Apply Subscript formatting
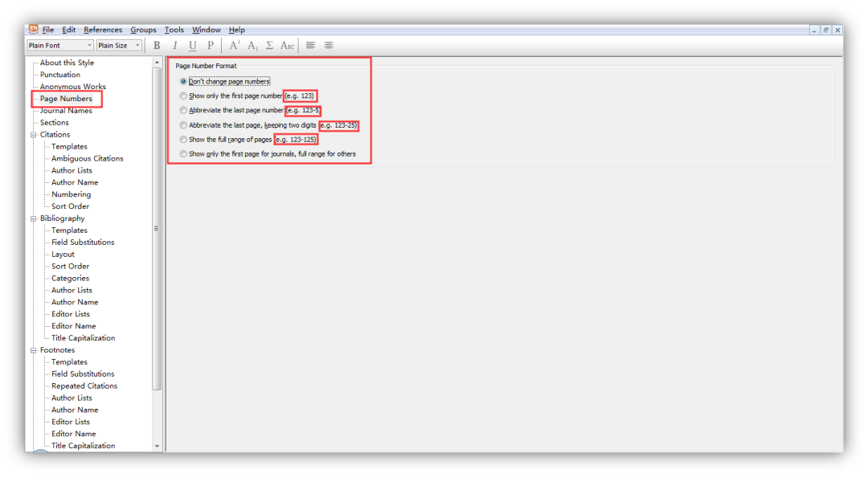Image resolution: width=868 pixels, height=477 pixels. coord(252,46)
